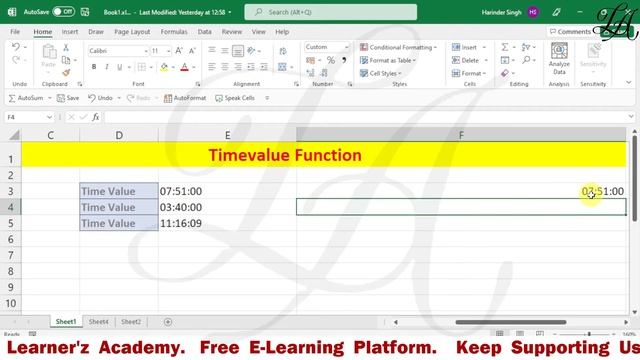Open the font size dropdown

pos(168,51)
